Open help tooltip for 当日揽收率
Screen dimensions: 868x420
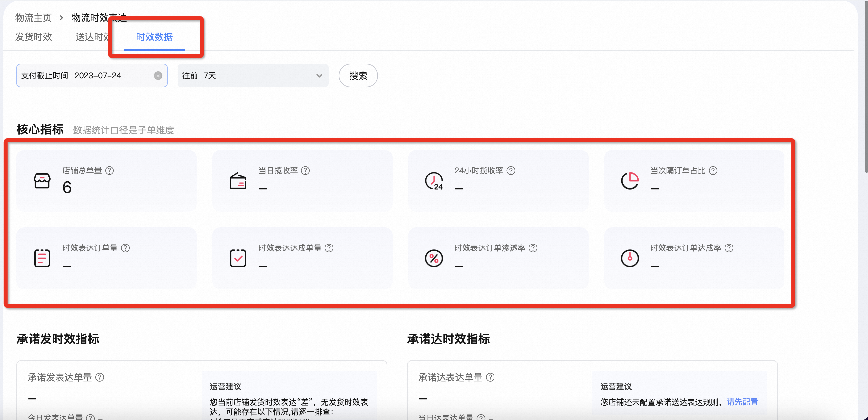click(x=305, y=171)
